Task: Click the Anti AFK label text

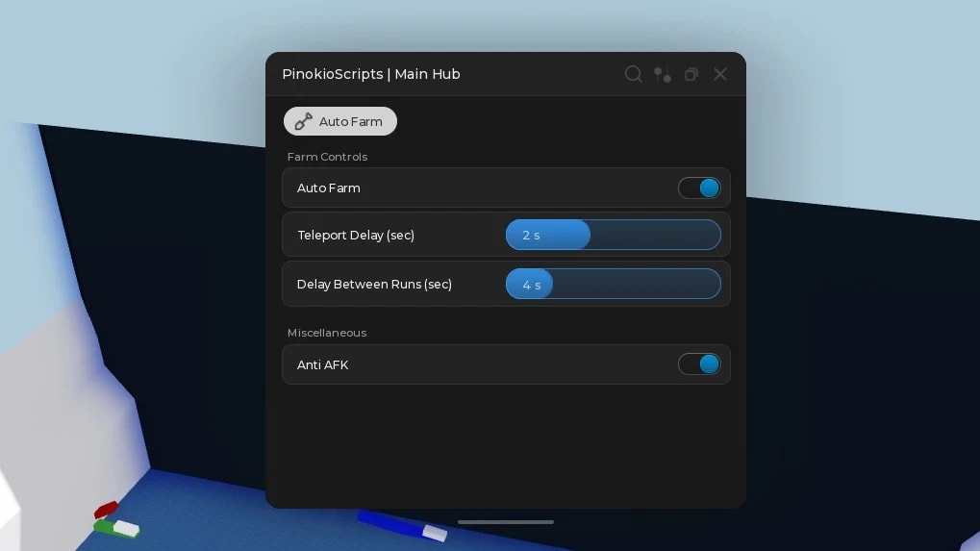Action: coord(322,364)
